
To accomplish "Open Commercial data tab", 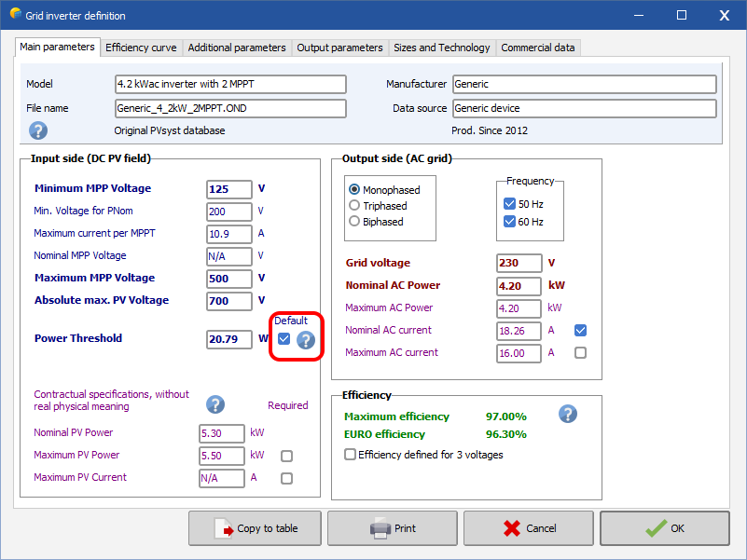I will (538, 48).
